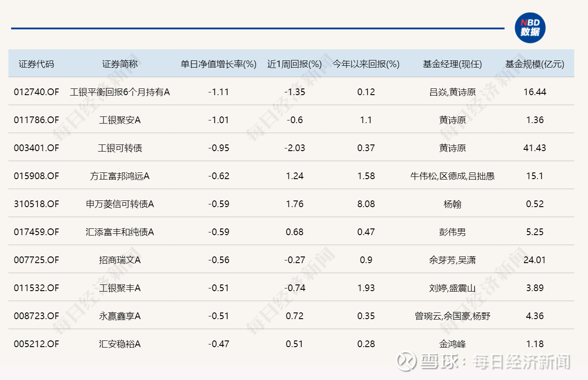
Task: Click the 证券简称 column header
Action: (120, 64)
